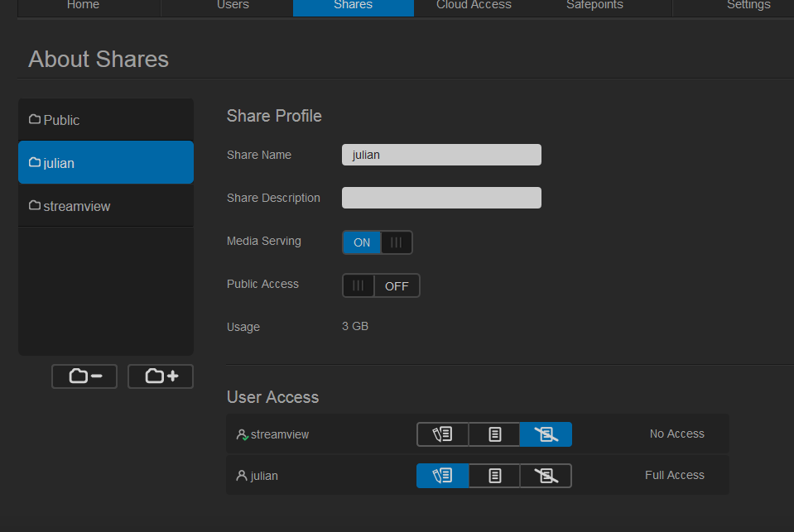Image resolution: width=794 pixels, height=532 pixels.
Task: Open the Home tab
Action: (83, 6)
